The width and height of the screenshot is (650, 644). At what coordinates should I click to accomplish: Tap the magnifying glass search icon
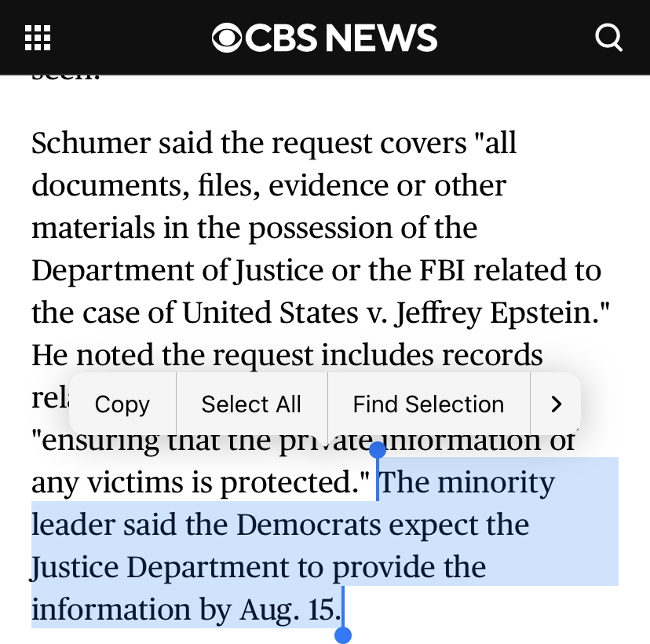pos(609,38)
